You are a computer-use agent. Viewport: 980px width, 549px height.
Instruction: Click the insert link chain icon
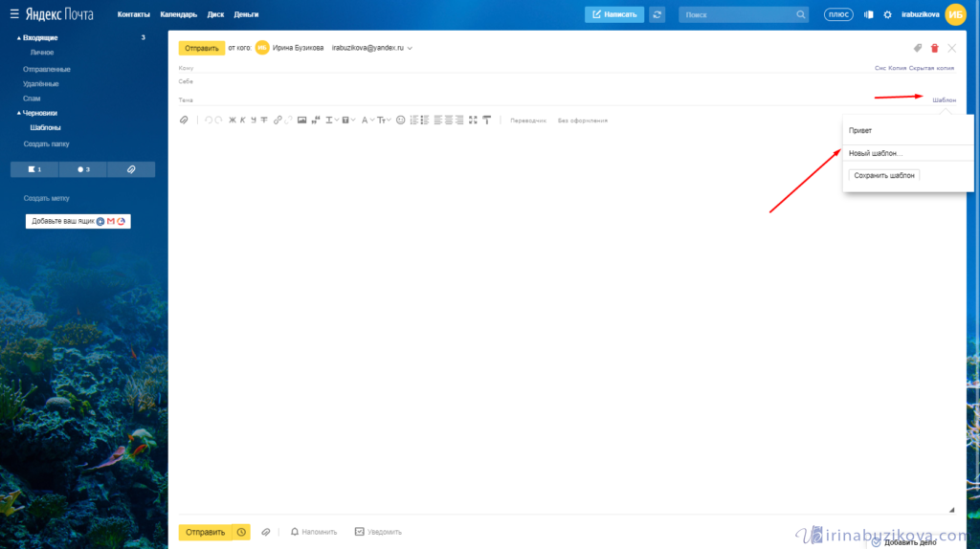coord(278,121)
